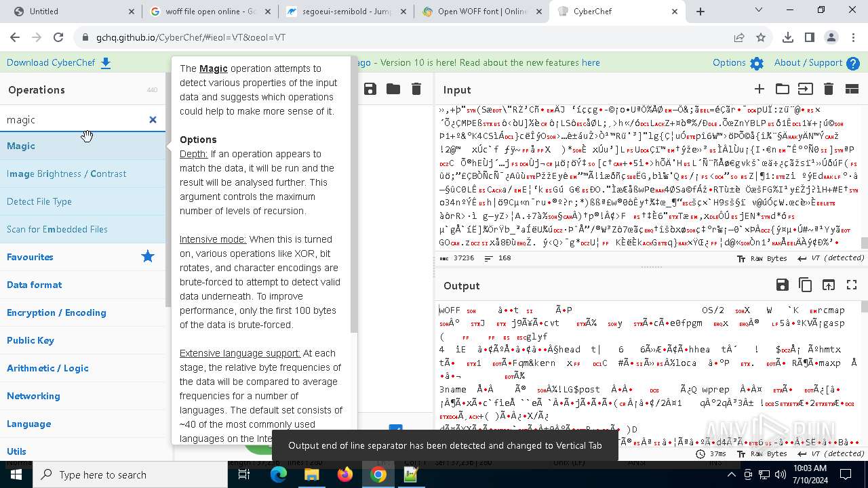Screen dimensions: 868x488
Task: Expand the Favourites category
Action: click(x=83, y=257)
